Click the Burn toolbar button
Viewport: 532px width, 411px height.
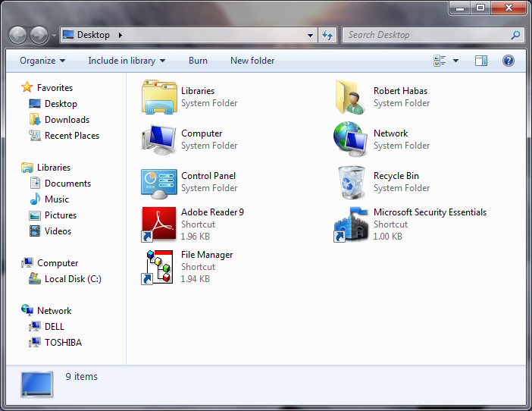(x=198, y=61)
